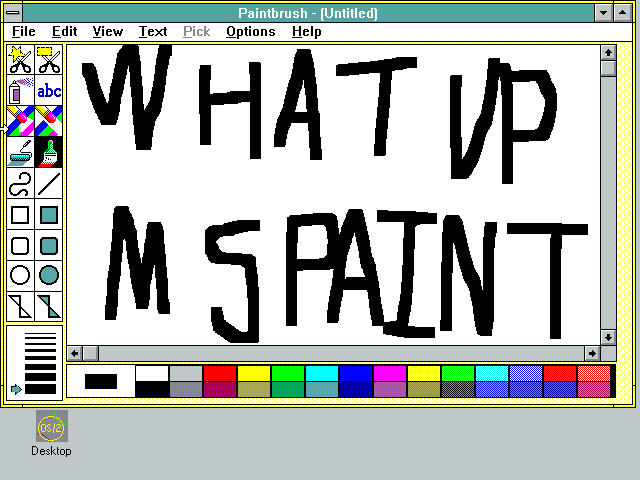Select the Filled Box tool

[49, 215]
